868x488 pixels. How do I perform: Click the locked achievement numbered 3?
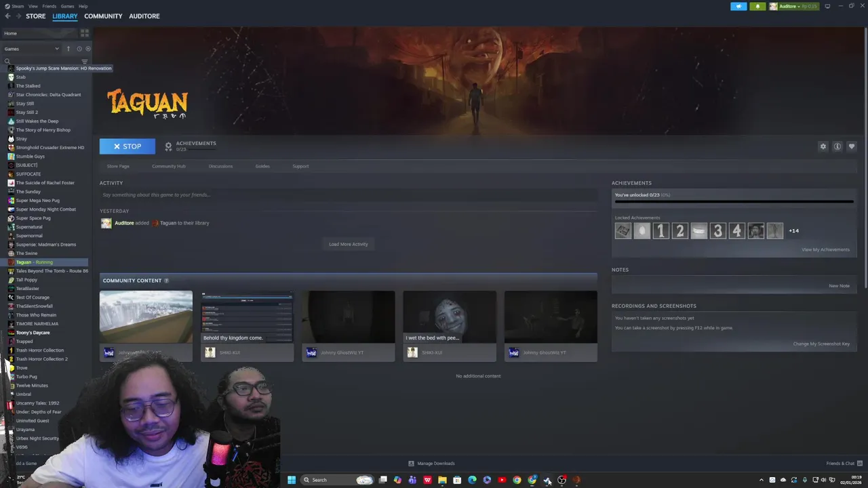718,231
